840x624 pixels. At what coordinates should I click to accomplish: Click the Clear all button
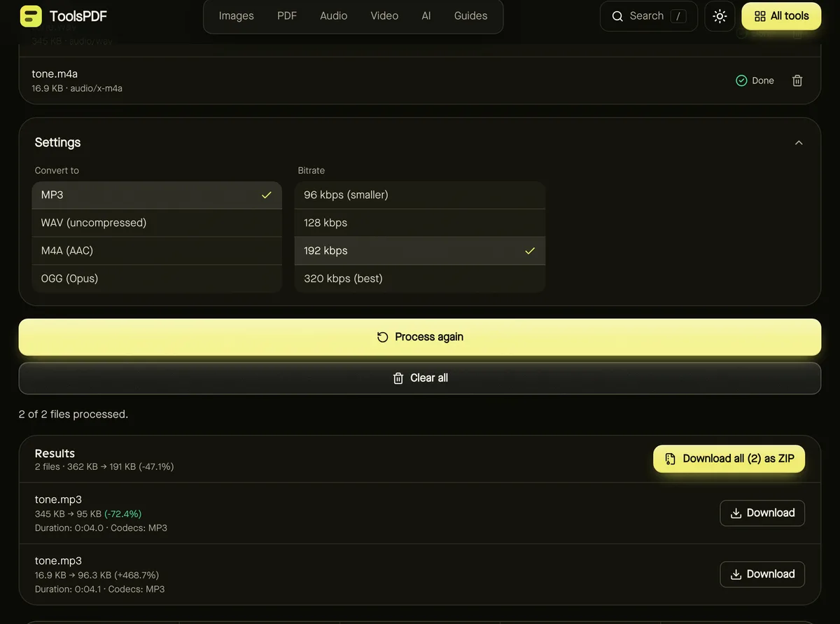(420, 378)
